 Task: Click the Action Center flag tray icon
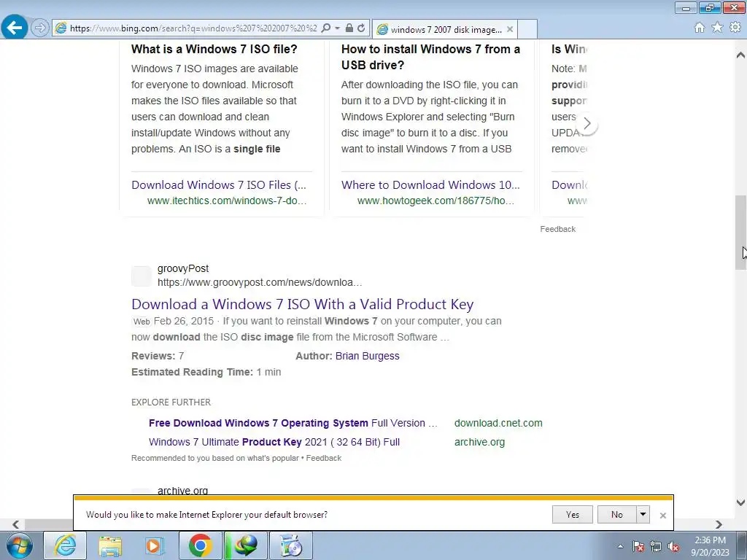point(638,547)
